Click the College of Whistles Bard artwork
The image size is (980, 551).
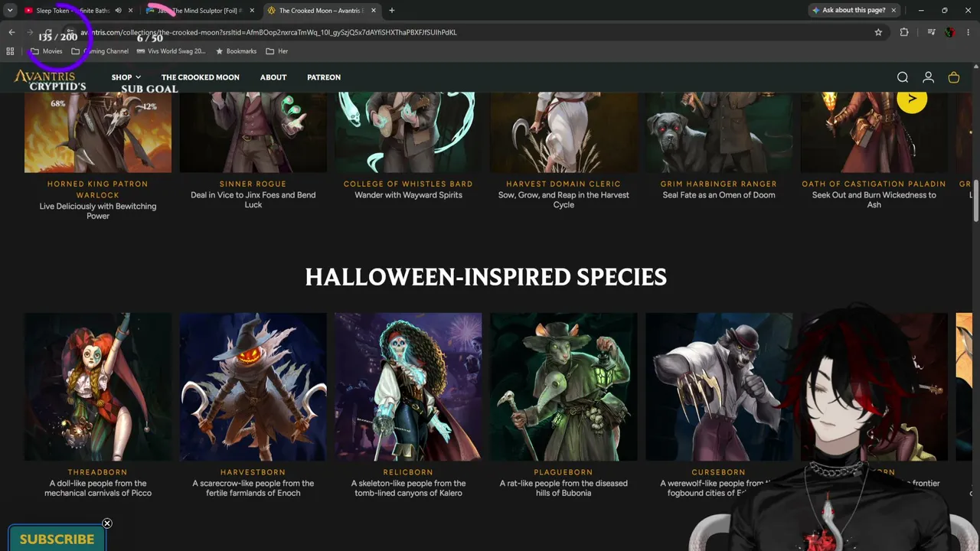click(408, 132)
